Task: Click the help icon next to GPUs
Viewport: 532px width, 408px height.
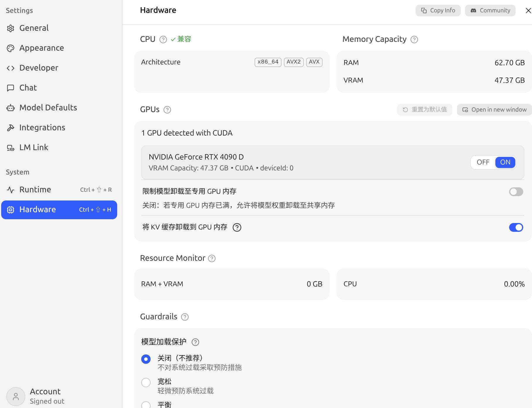Action: click(x=167, y=110)
